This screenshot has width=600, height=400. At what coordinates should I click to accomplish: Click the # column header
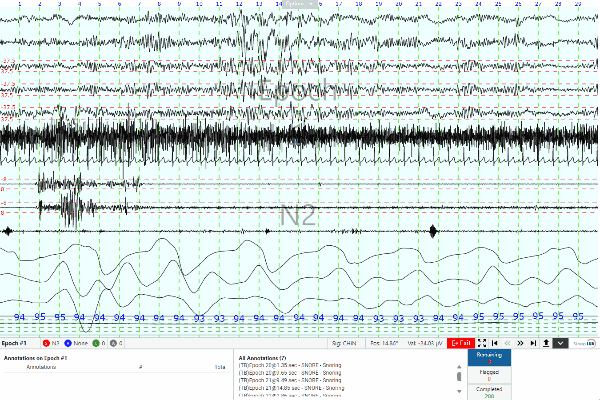click(141, 367)
